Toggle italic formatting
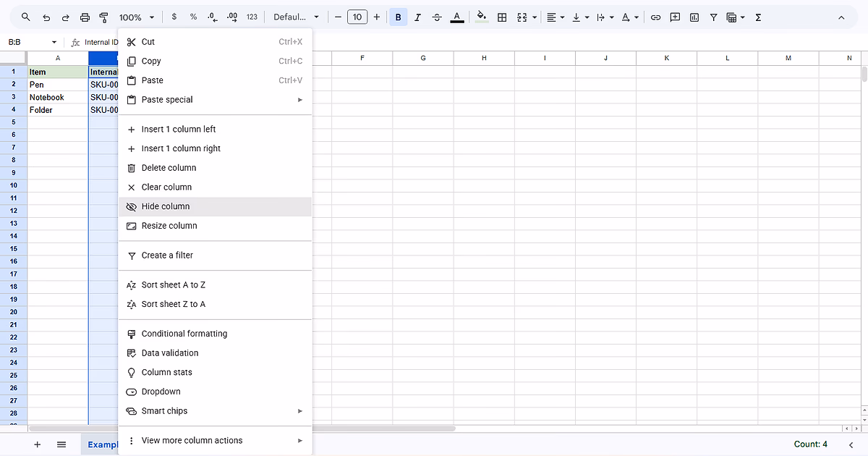The width and height of the screenshot is (868, 456). (418, 17)
